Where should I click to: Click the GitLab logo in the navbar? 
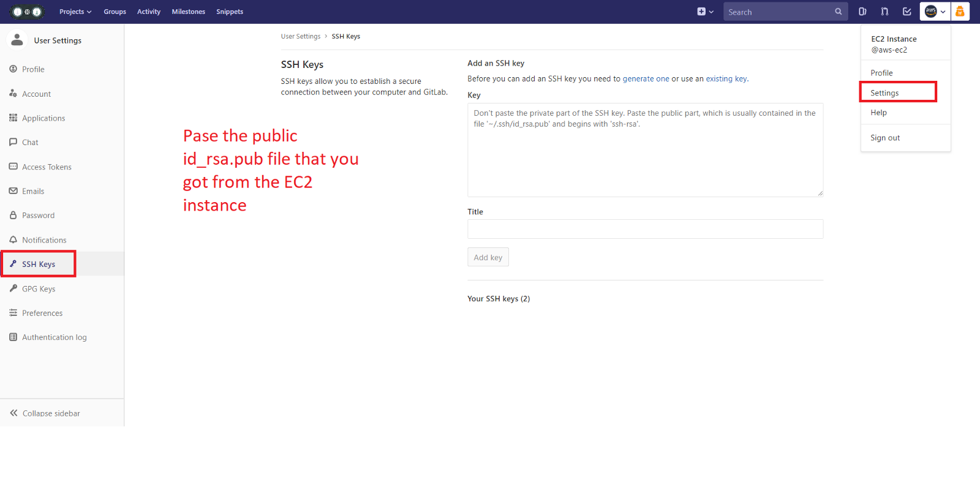click(28, 12)
